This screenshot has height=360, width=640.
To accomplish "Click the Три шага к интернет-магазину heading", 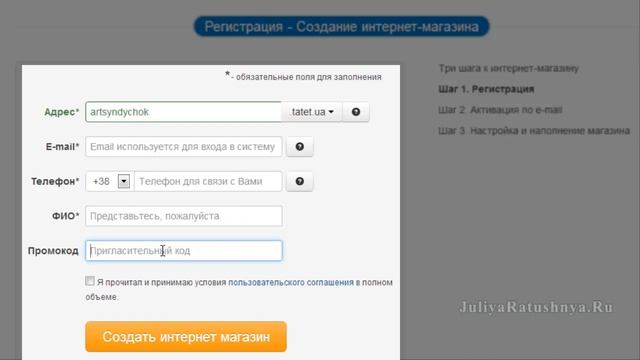I will point(509,68).
